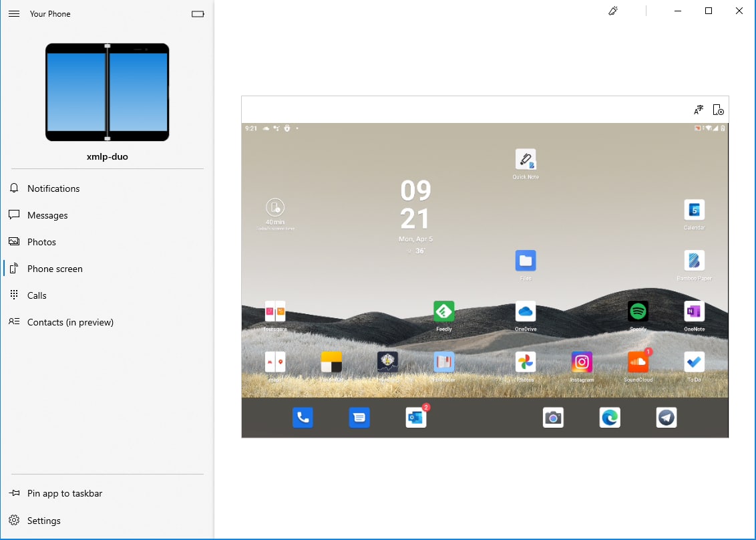The image size is (756, 540).
Task: Open the hamburger navigation menu
Action: [x=14, y=14]
